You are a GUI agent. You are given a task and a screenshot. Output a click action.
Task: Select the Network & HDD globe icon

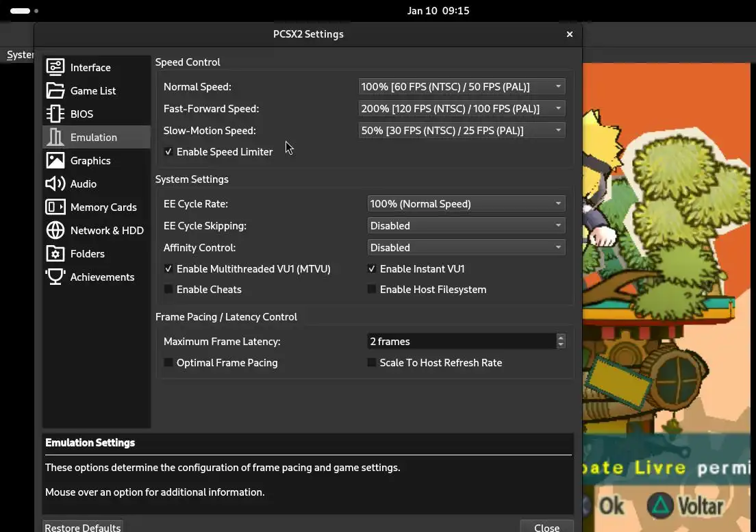pos(55,230)
